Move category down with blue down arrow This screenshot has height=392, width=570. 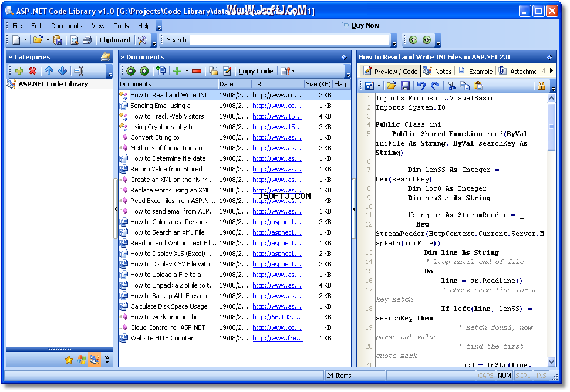pyautogui.click(x=63, y=71)
